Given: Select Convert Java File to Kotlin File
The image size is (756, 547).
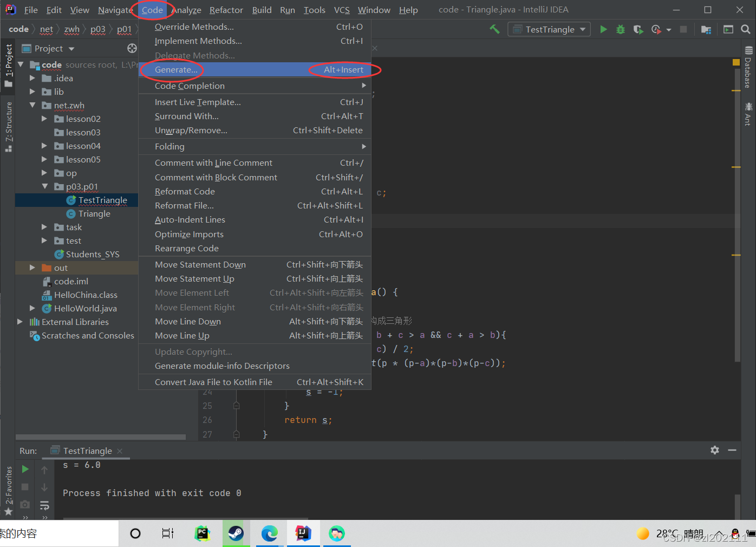Looking at the screenshot, I should [x=255, y=382].
